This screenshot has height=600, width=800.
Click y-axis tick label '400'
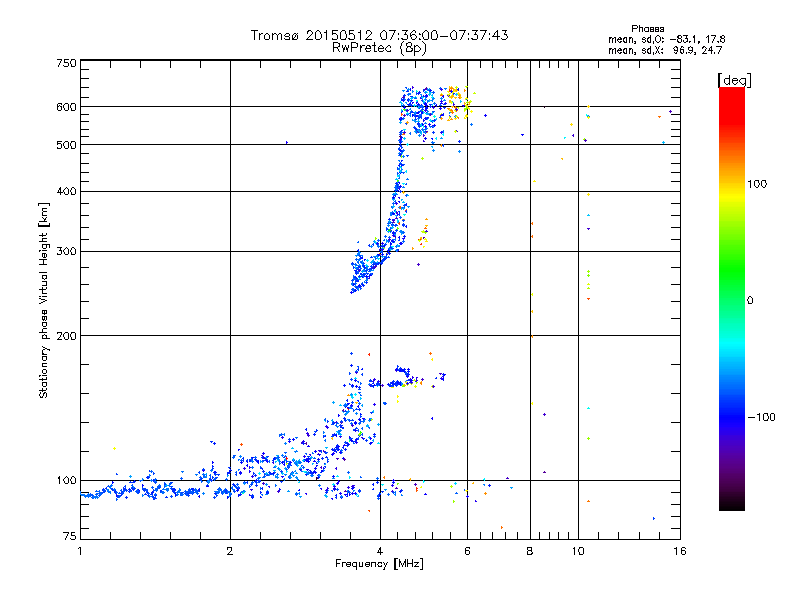click(x=66, y=191)
